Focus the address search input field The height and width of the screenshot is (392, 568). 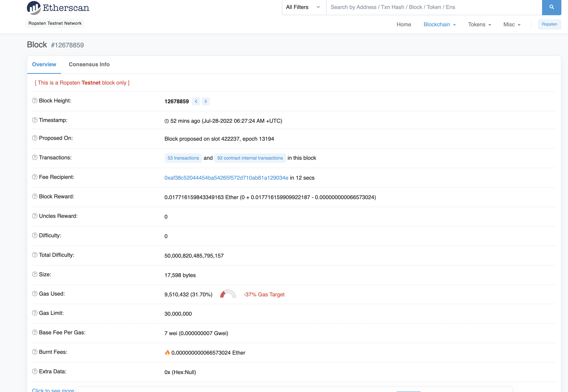point(434,7)
